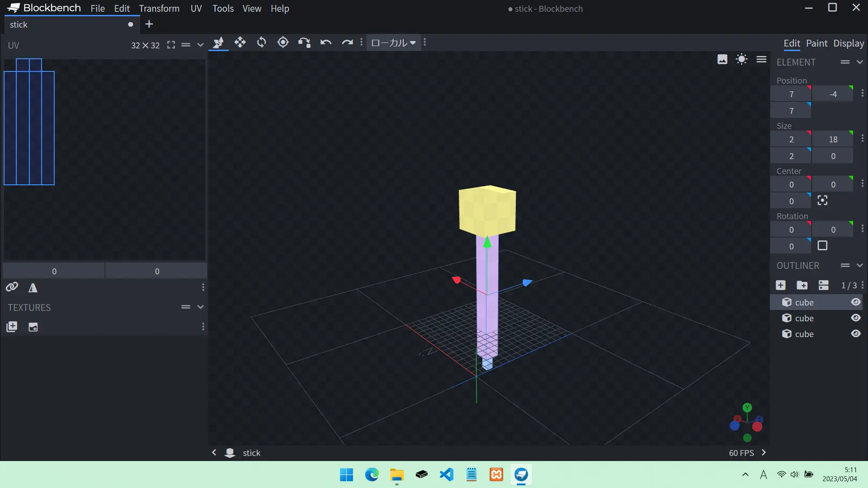Collapse the TEXTURES panel
868x488 pixels.
click(x=200, y=307)
